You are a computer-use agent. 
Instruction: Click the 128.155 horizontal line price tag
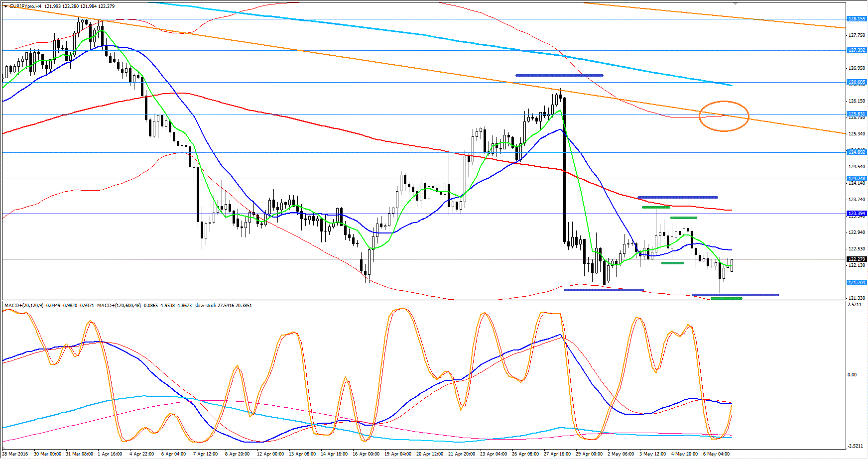(857, 19)
